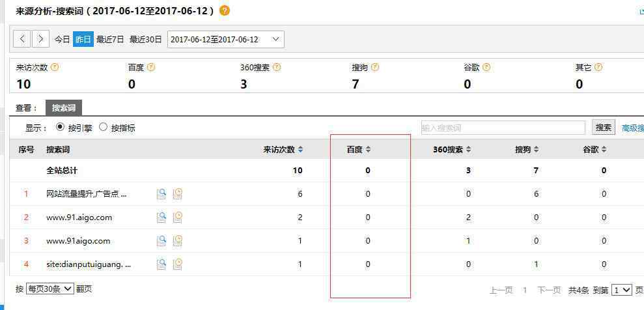Screen dimensions: 644x310
Task: Click the 上一页 pagination link
Action: point(501,290)
